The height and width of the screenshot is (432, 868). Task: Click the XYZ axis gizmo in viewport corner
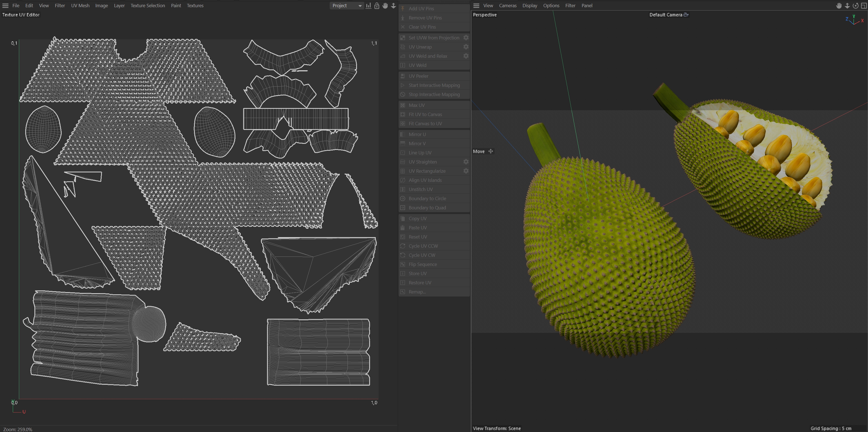(854, 20)
